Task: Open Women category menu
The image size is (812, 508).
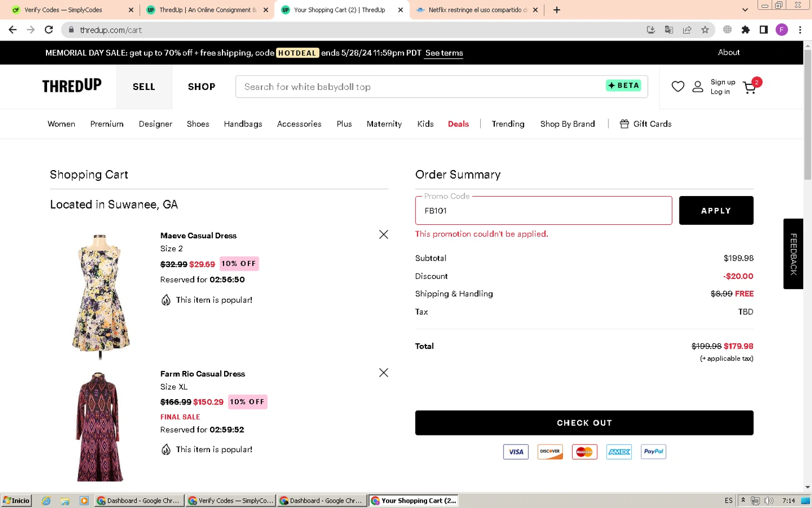Action: click(x=61, y=124)
